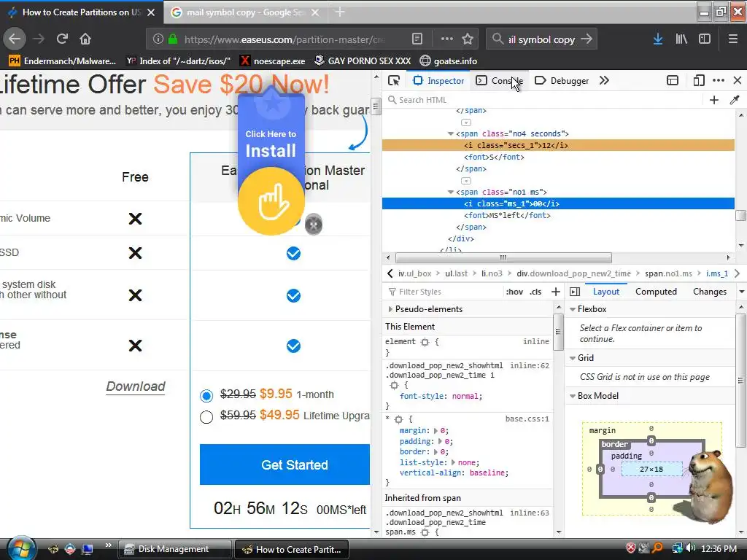
Task: Add a new style rule with the plus icon
Action: [555, 292]
